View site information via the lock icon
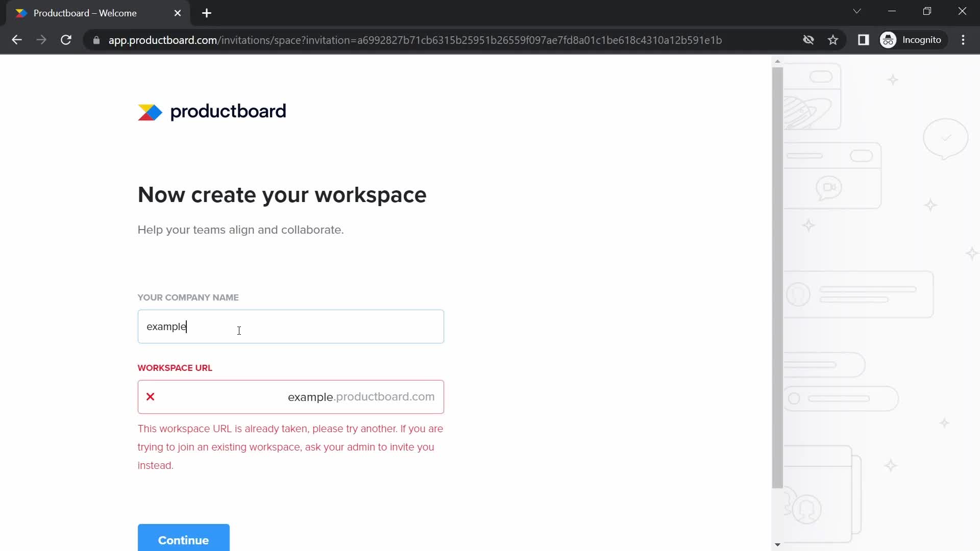The width and height of the screenshot is (980, 551). pos(96,40)
